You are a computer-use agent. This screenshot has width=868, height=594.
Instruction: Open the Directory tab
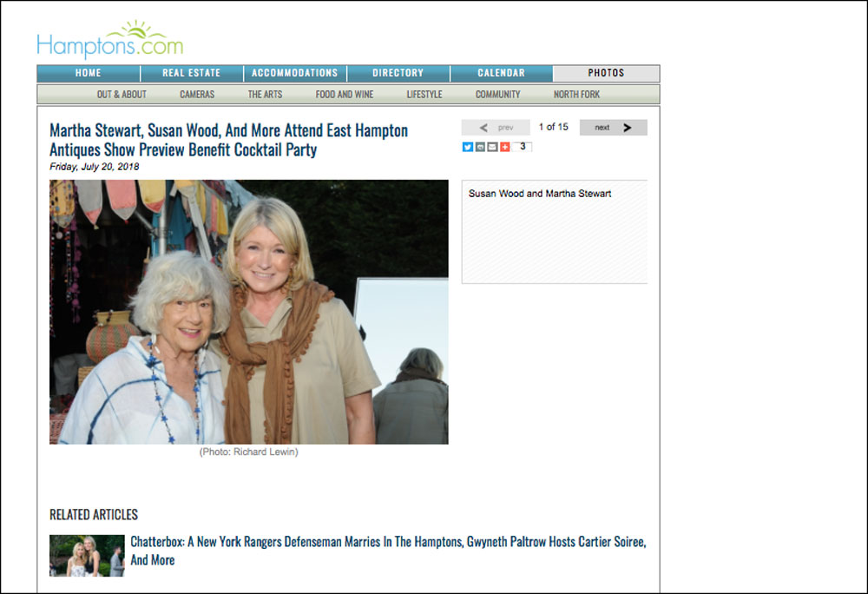click(x=398, y=73)
